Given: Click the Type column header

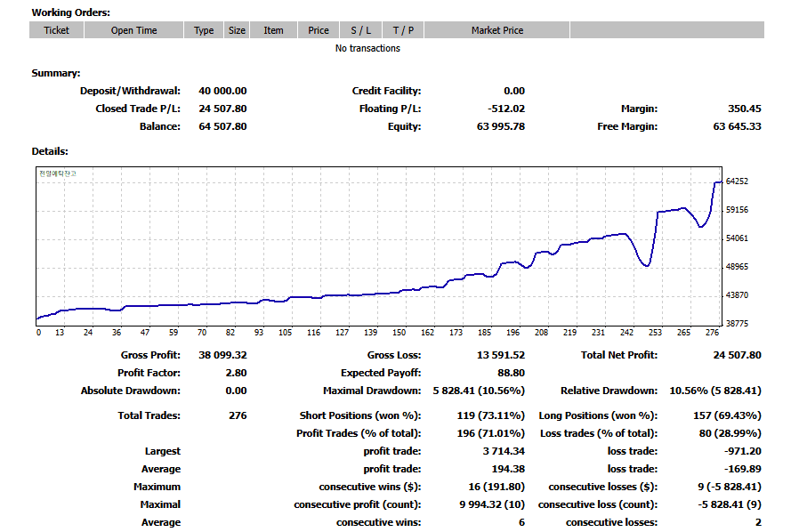Looking at the screenshot, I should tap(204, 30).
